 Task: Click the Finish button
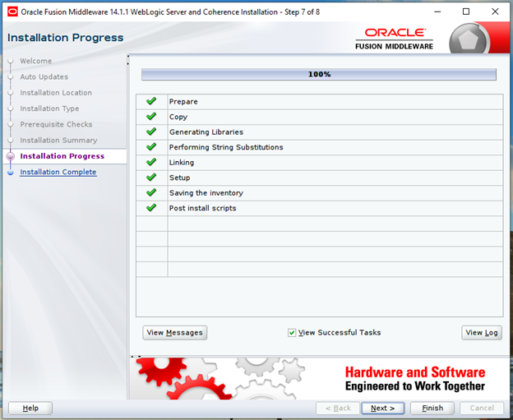tap(432, 408)
